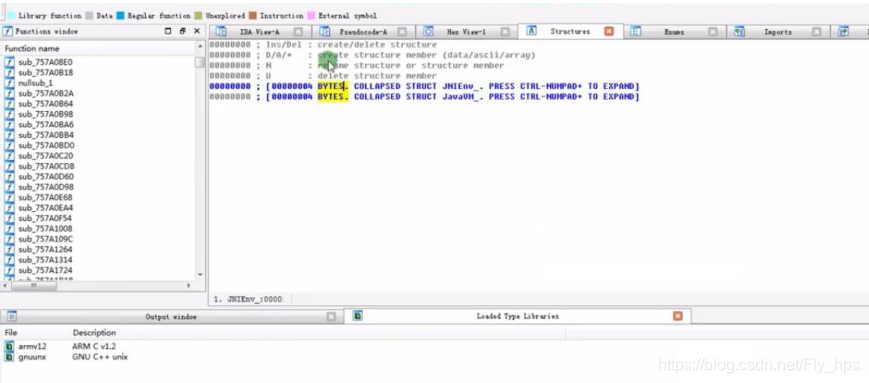The height and width of the screenshot is (383, 869).
Task: Close the Output window tab
Action: (x=331, y=316)
